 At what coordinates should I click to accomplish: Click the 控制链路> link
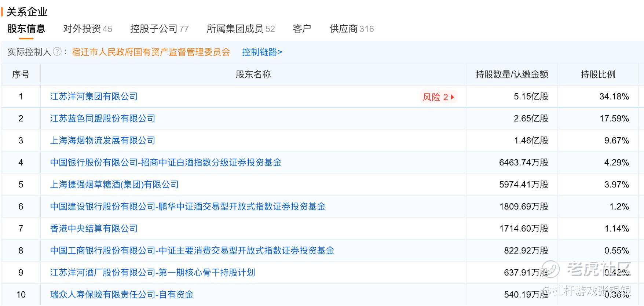click(x=262, y=52)
